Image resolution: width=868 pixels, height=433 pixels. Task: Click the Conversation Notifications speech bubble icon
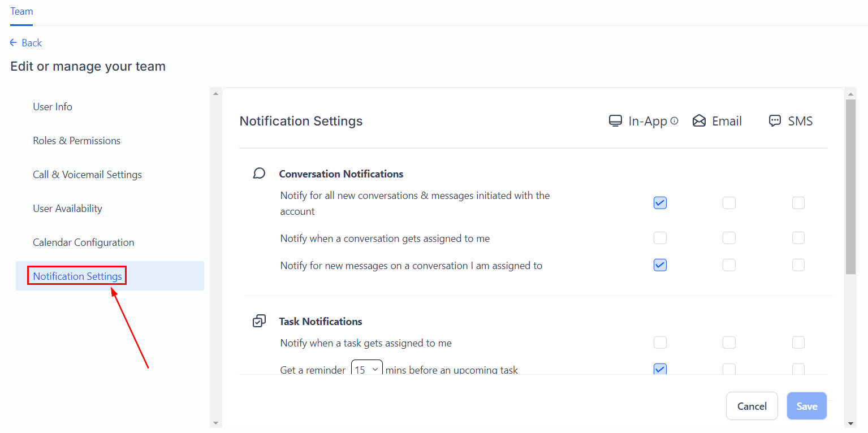tap(259, 174)
